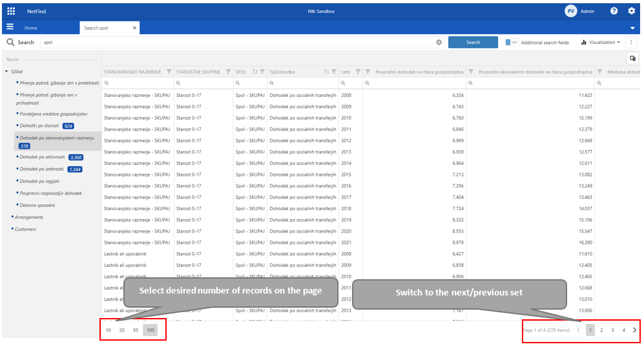Image resolution: width=644 pixels, height=351 pixels.
Task: Clear the search text with the X icon
Action: tap(439, 43)
